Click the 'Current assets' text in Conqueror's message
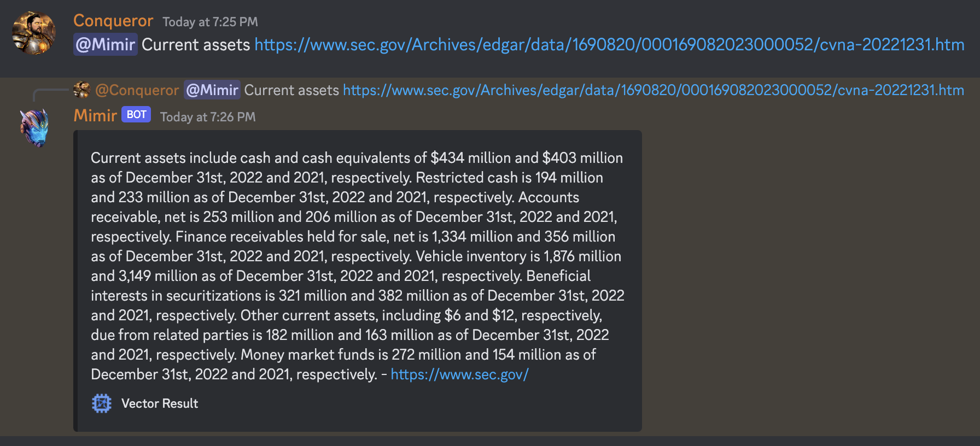Image resolution: width=980 pixels, height=446 pixels. [196, 44]
